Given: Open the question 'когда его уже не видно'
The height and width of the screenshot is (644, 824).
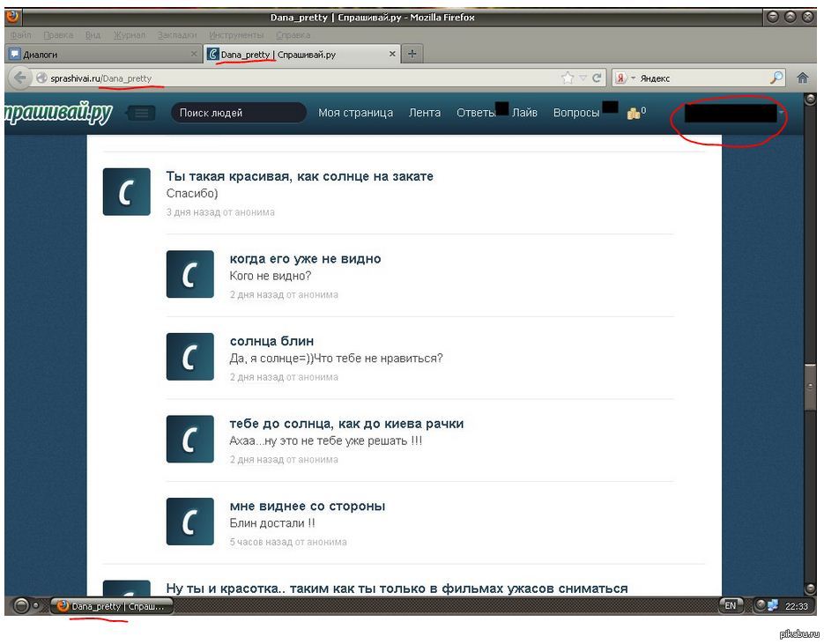Looking at the screenshot, I should click(305, 259).
